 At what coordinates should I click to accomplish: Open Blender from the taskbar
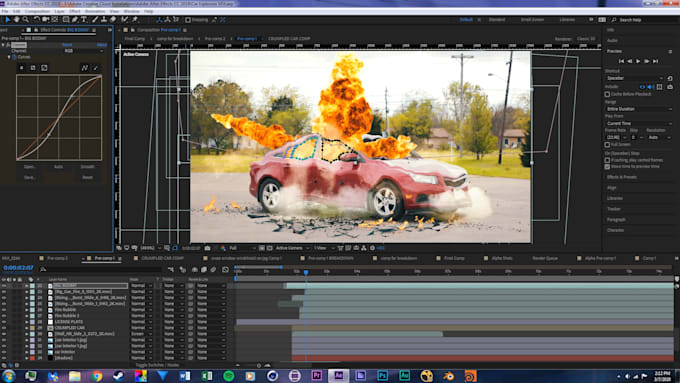click(449, 376)
